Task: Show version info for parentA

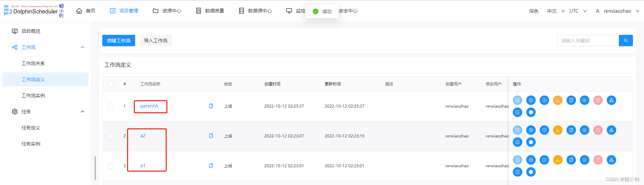Action: [531, 112]
